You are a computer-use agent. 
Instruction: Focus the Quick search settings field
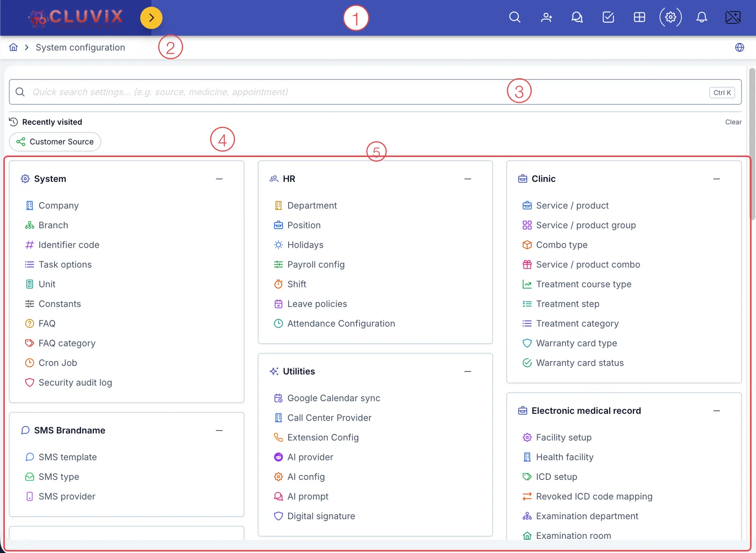tap(375, 92)
